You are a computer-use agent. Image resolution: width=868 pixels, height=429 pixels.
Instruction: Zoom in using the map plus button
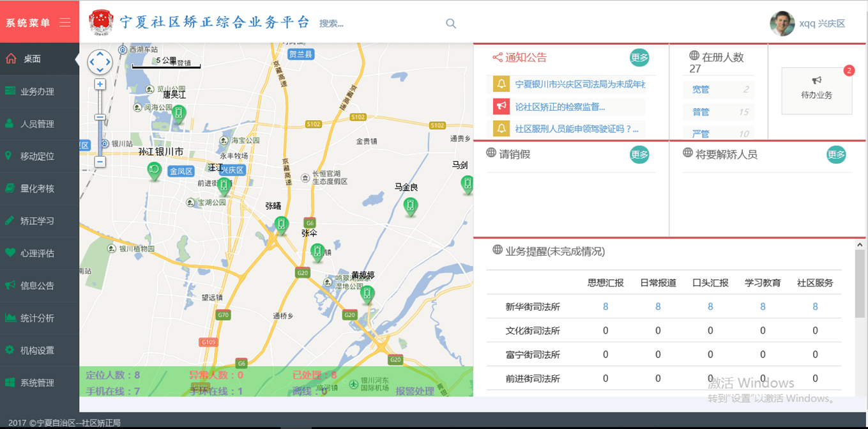point(100,84)
